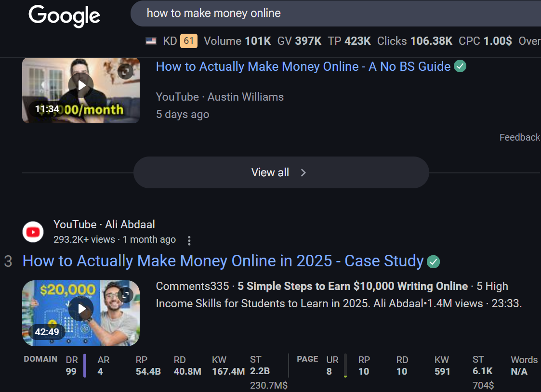Open the three-dot menu beside 1 month ago
Image resolution: width=541 pixels, height=392 pixels.
tap(189, 240)
